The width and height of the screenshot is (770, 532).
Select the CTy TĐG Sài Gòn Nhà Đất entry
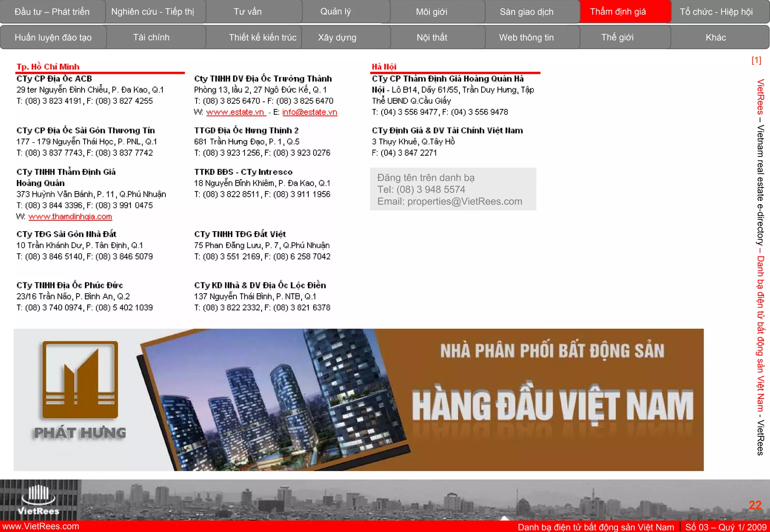(66, 234)
